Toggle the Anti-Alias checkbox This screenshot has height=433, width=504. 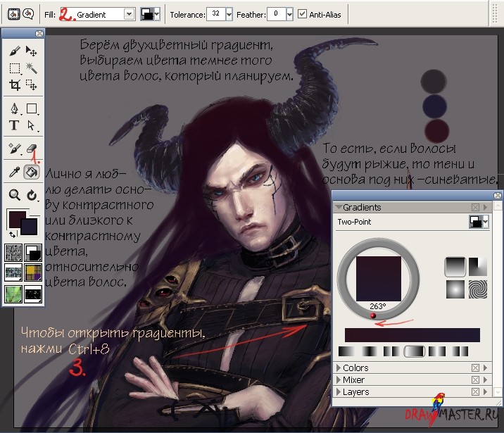click(x=302, y=14)
